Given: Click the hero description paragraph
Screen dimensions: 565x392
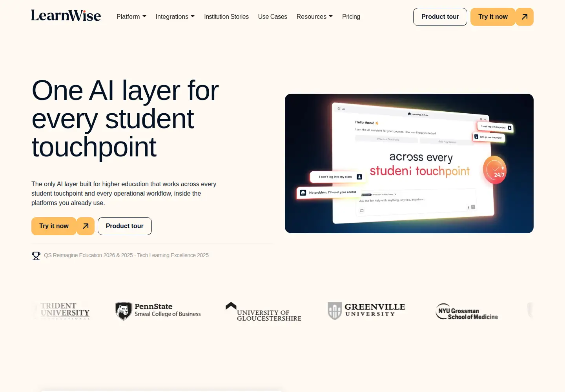Looking at the screenshot, I should (x=124, y=193).
